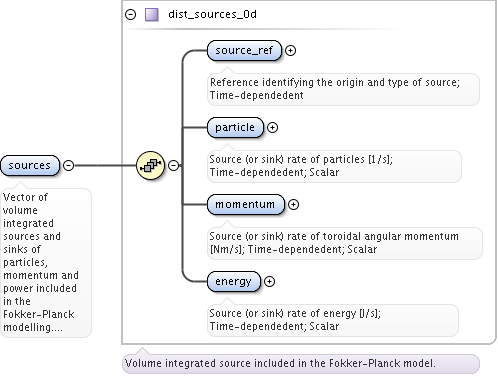Click the source_ref description annotation
This screenshot has height=377, width=498.
point(343,89)
